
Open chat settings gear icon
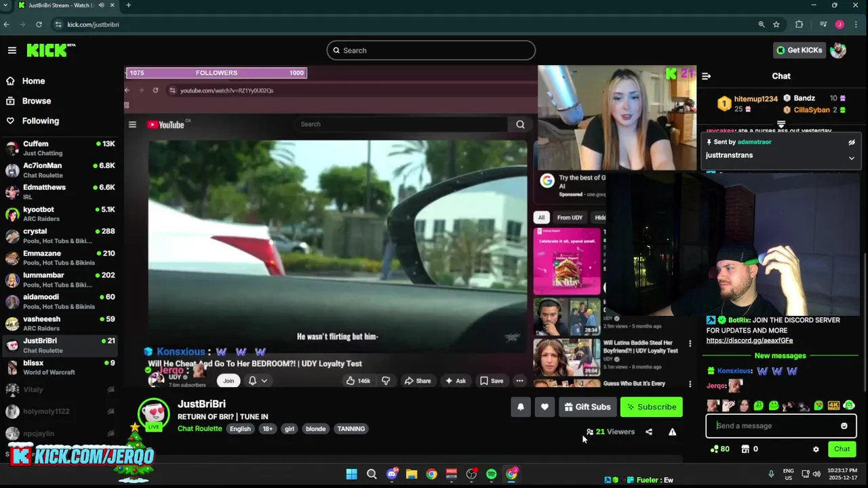tap(816, 449)
